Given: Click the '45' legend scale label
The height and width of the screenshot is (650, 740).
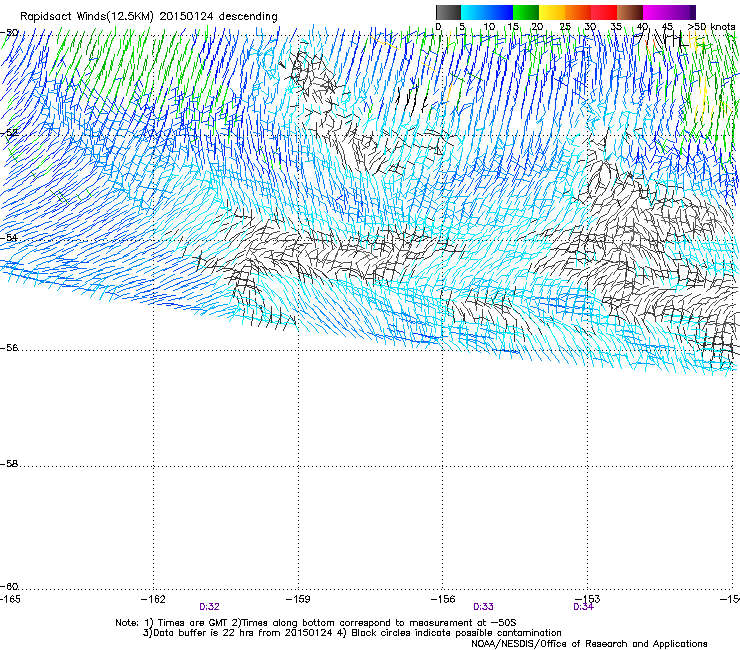Looking at the screenshot, I should coord(667,27).
